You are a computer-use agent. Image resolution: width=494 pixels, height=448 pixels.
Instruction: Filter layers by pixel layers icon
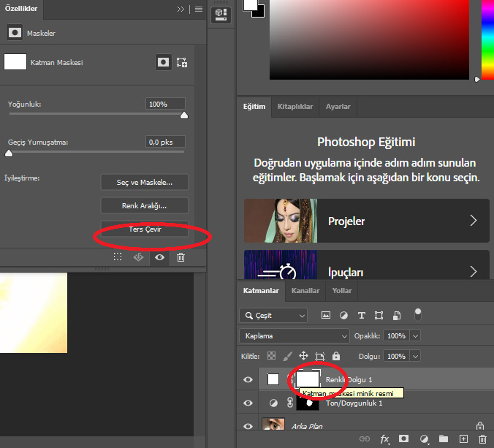(326, 315)
